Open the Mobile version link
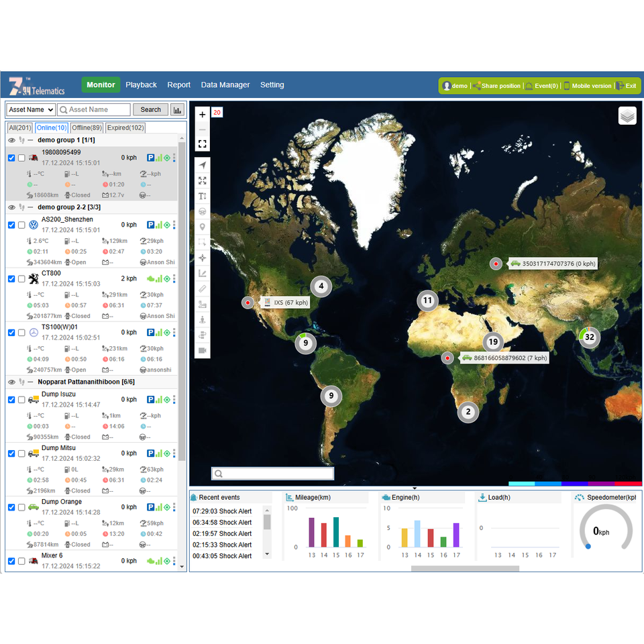 [588, 86]
